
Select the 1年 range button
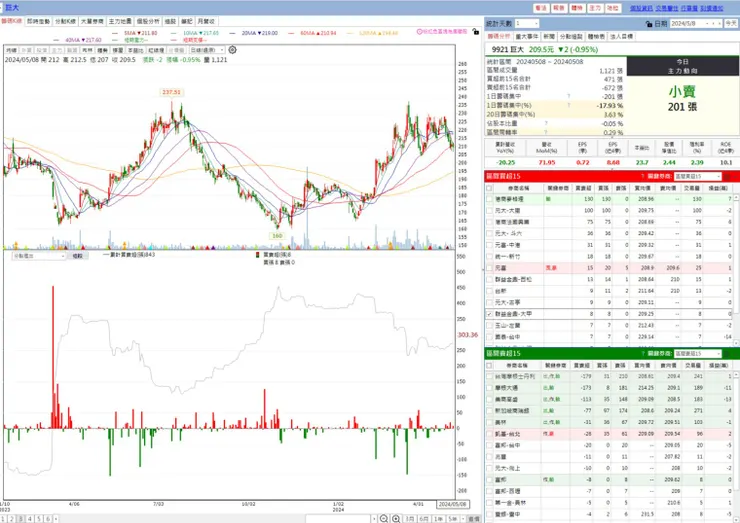pyautogui.click(x=438, y=519)
